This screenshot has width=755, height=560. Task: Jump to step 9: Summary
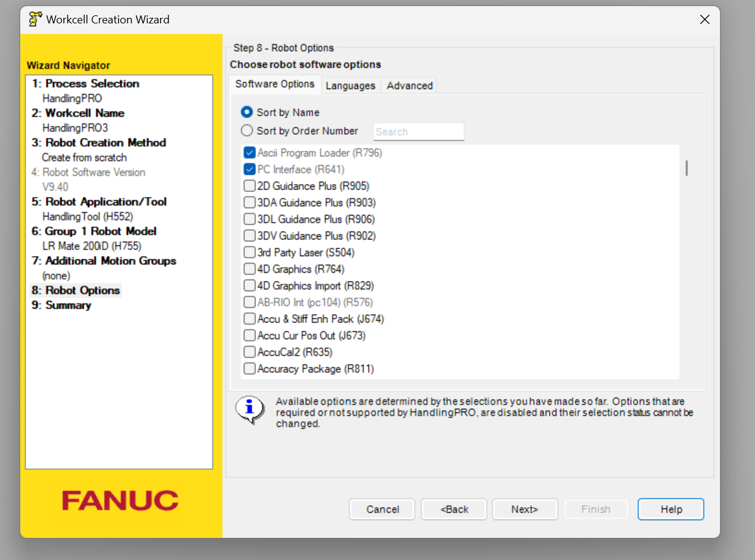tap(62, 305)
